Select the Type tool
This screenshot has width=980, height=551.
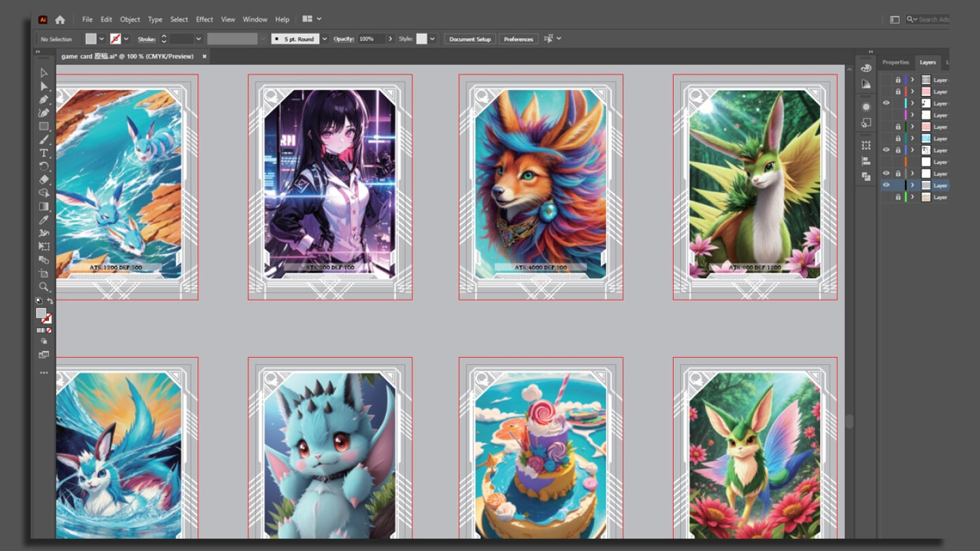(x=44, y=153)
